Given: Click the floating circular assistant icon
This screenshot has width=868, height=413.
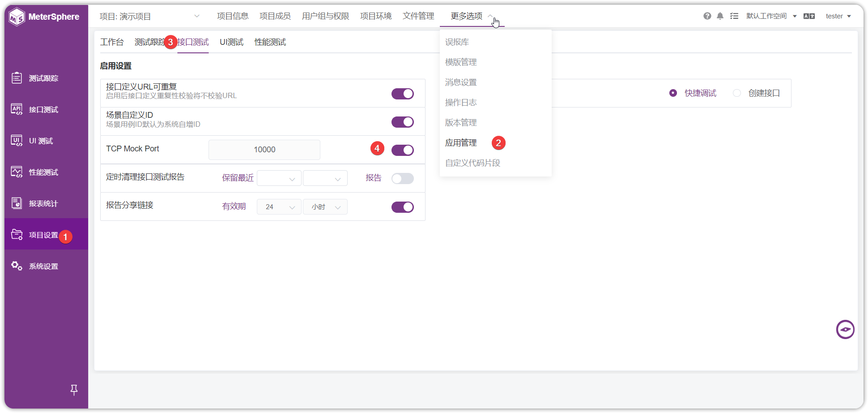Looking at the screenshot, I should pos(845,330).
